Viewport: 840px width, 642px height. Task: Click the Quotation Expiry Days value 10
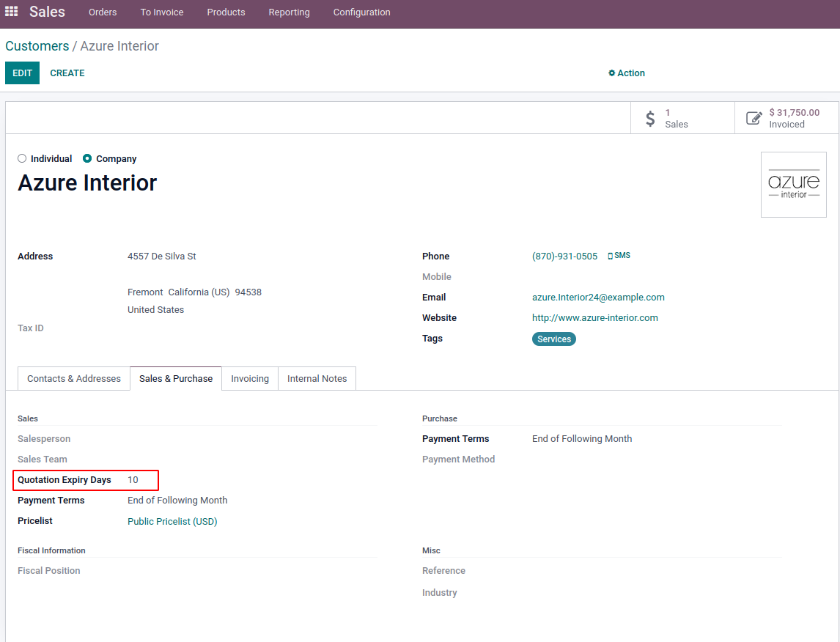click(133, 480)
